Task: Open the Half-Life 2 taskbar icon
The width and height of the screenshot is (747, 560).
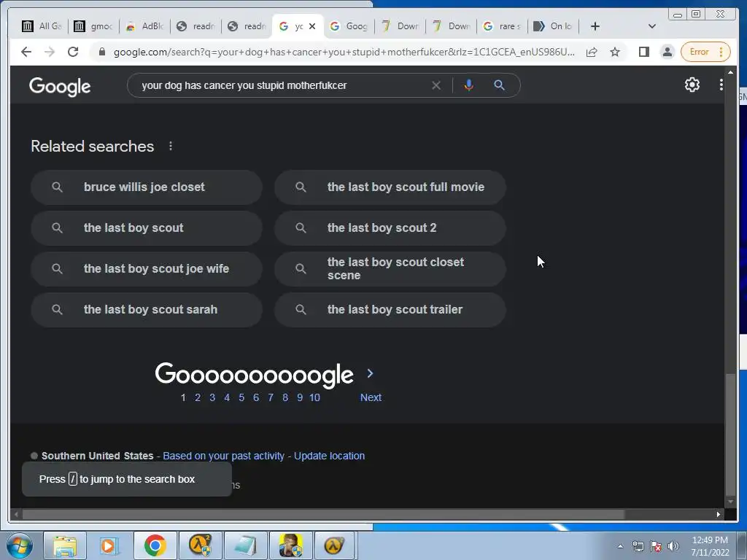Action: pos(200,545)
